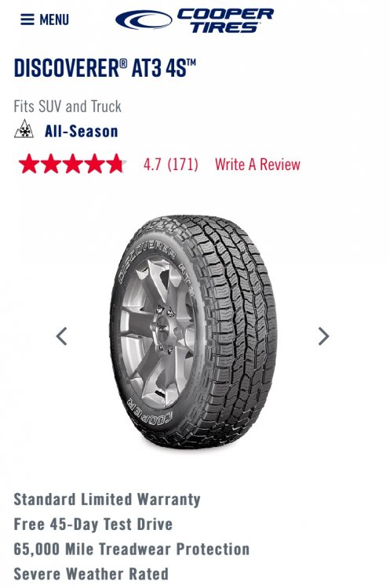The width and height of the screenshot is (390, 588).
Task: Click the three-peak mountain snowflake icon
Action: 24,129
